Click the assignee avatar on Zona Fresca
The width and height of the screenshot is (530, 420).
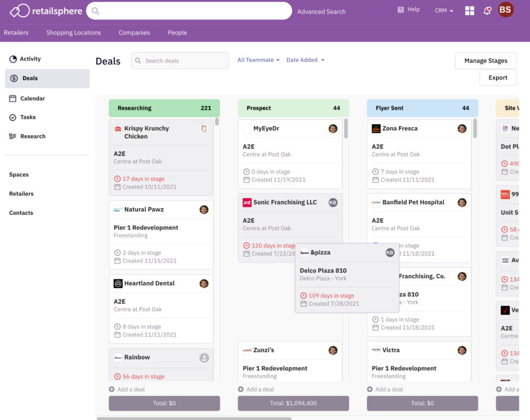tap(462, 128)
